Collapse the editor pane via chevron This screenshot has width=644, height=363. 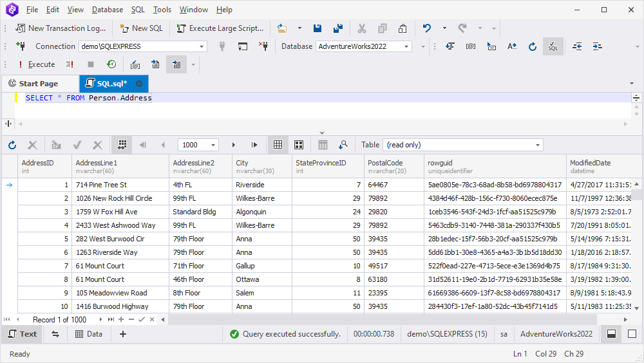click(322, 133)
